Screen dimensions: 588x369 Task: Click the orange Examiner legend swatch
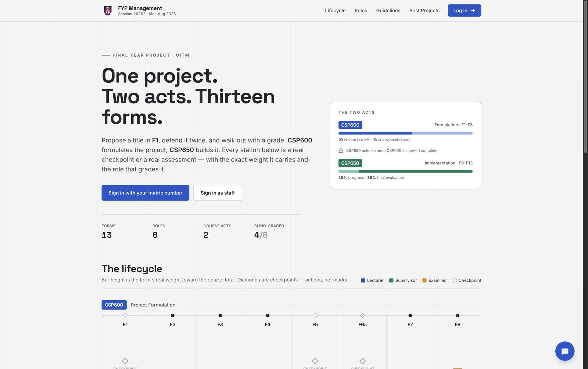[424, 280]
